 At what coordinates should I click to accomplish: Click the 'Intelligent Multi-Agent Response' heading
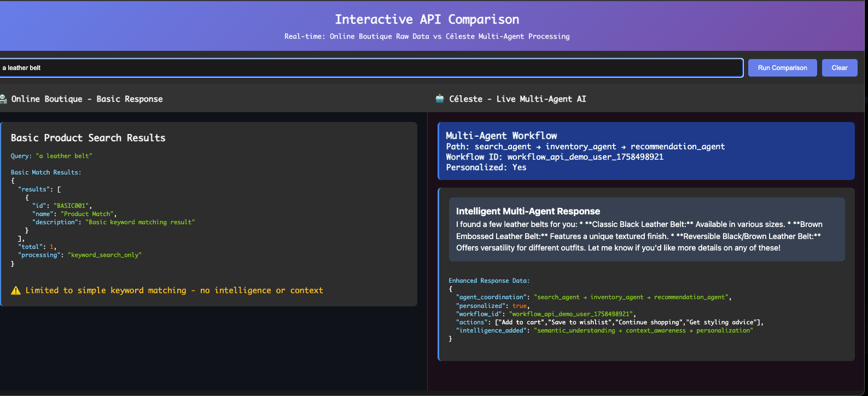(528, 211)
